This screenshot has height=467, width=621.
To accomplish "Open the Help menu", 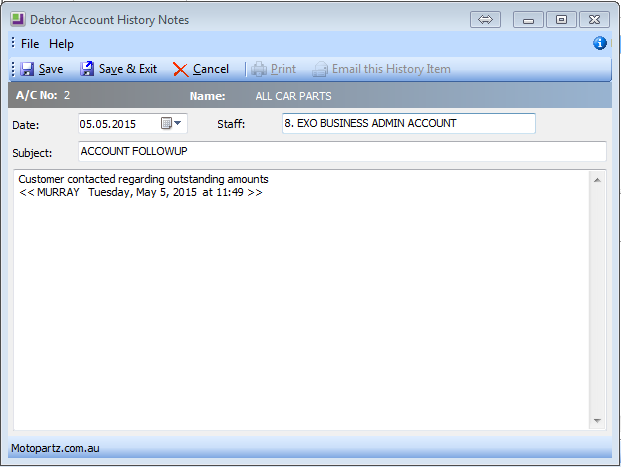I will pos(61,44).
